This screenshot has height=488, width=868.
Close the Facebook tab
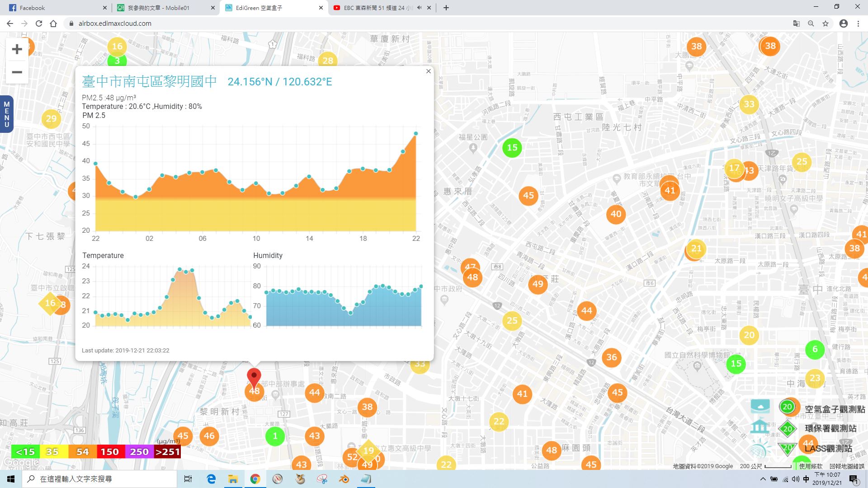pyautogui.click(x=105, y=8)
